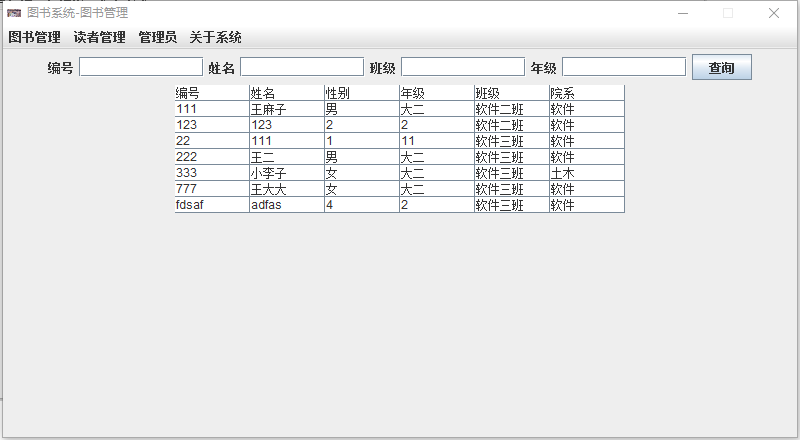The width and height of the screenshot is (800, 440).
Task: Select the 性别 header cell
Action: click(x=362, y=93)
